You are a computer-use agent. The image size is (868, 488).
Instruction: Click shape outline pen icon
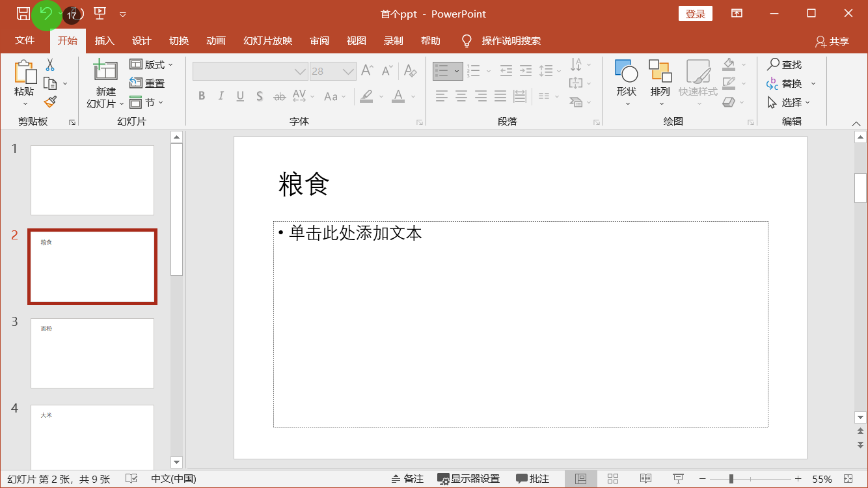click(x=729, y=83)
